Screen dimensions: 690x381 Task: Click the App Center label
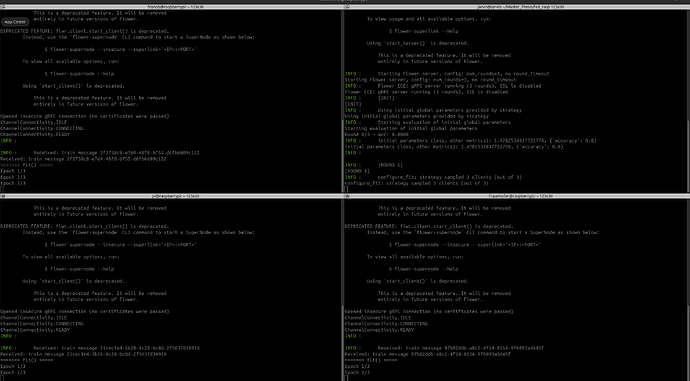pyautogui.click(x=15, y=22)
